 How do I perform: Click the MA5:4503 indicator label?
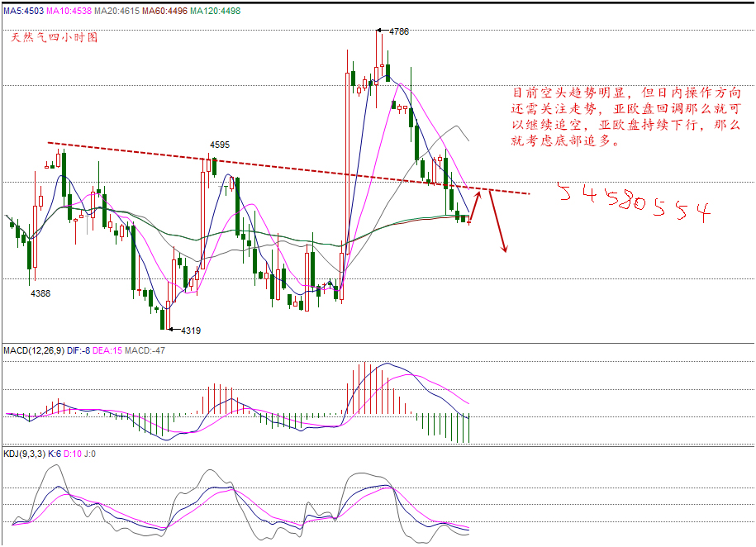point(22,11)
